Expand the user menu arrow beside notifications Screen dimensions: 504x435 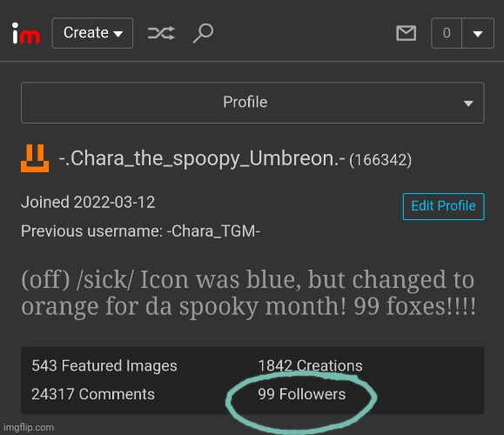click(x=478, y=33)
